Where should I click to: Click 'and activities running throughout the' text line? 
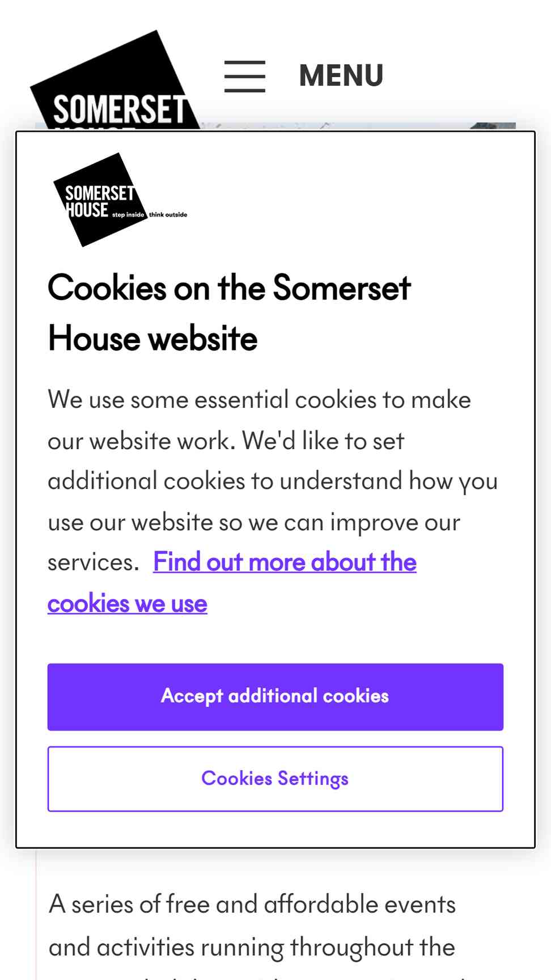(x=252, y=947)
